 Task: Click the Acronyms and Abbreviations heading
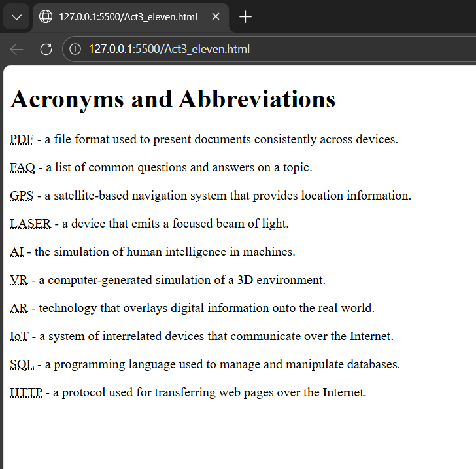click(x=173, y=99)
